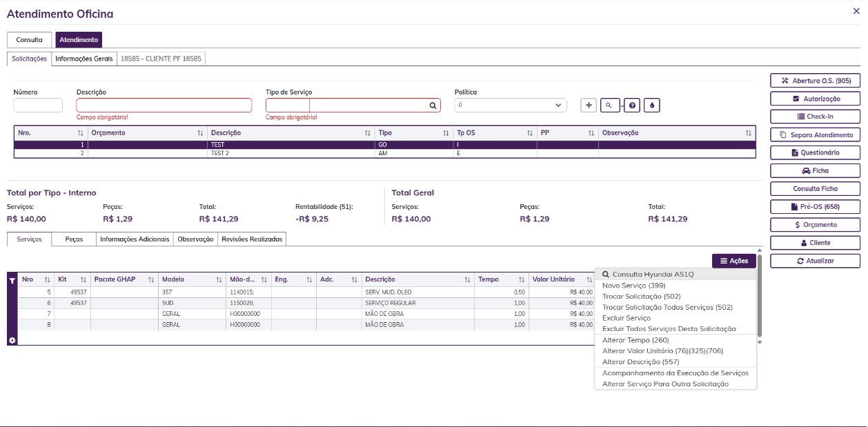This screenshot has height=427, width=868.
Task: Open the Informações Gerais tab
Action: pyautogui.click(x=84, y=59)
